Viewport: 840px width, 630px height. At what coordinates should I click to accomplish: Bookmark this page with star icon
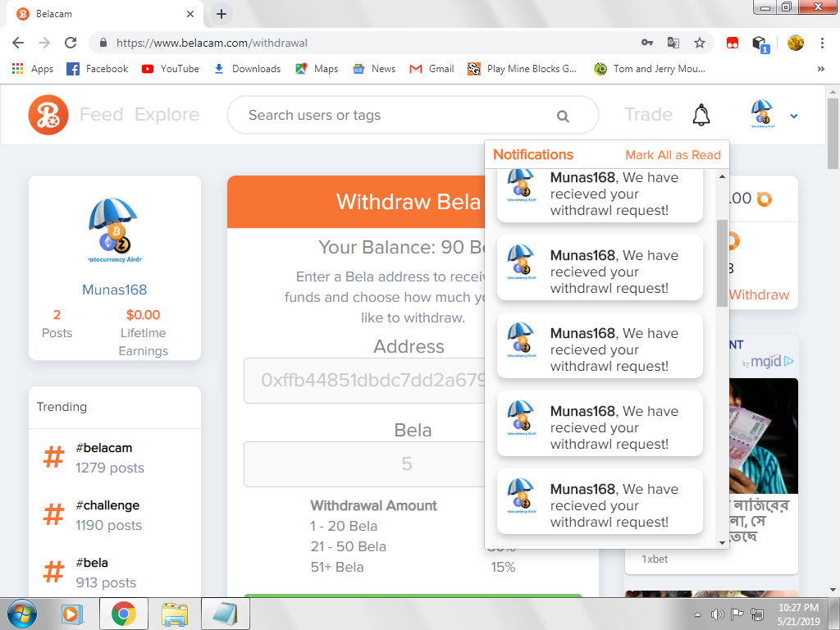(x=700, y=43)
